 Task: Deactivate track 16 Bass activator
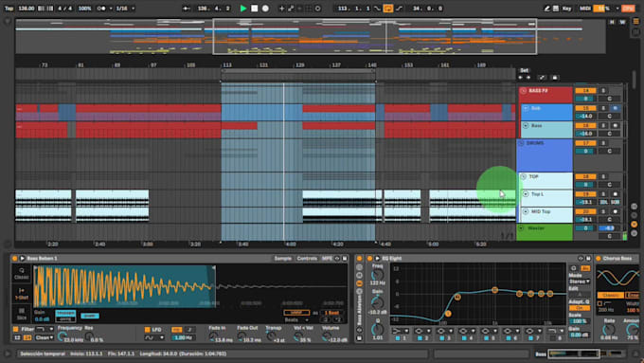585,125
